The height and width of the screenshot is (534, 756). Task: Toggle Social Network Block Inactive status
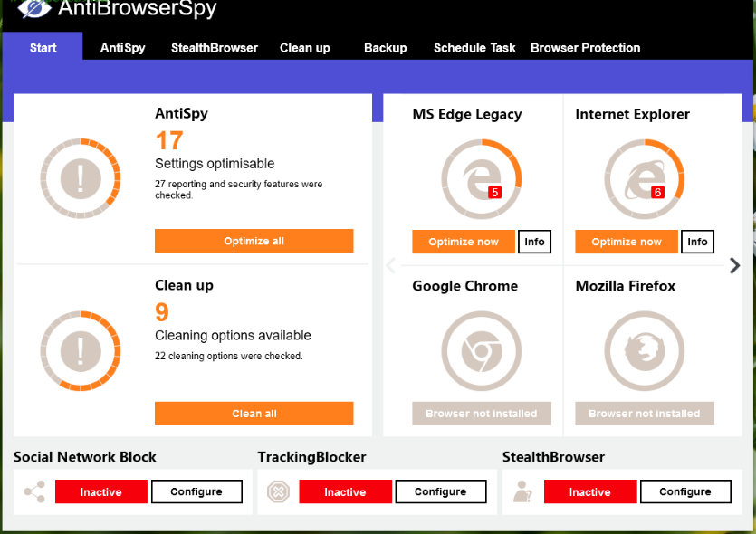(x=101, y=491)
